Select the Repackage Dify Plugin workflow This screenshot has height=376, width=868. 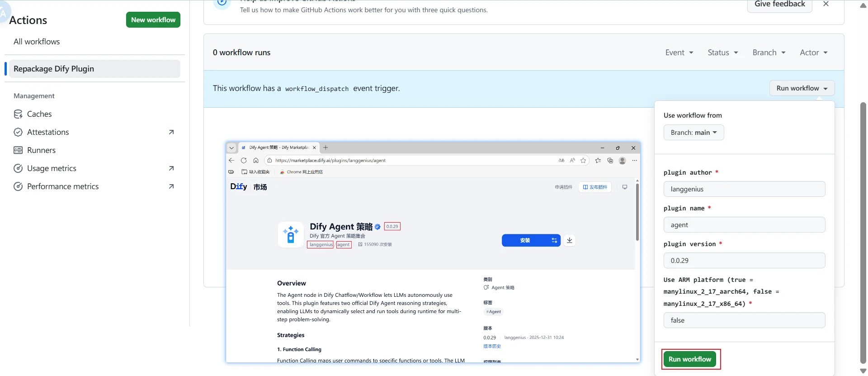[x=94, y=69]
